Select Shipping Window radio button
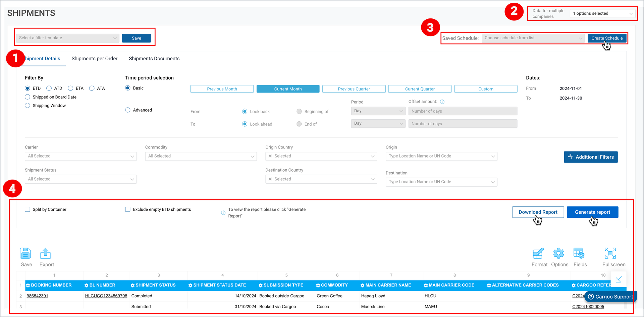This screenshot has height=317, width=644. point(28,106)
